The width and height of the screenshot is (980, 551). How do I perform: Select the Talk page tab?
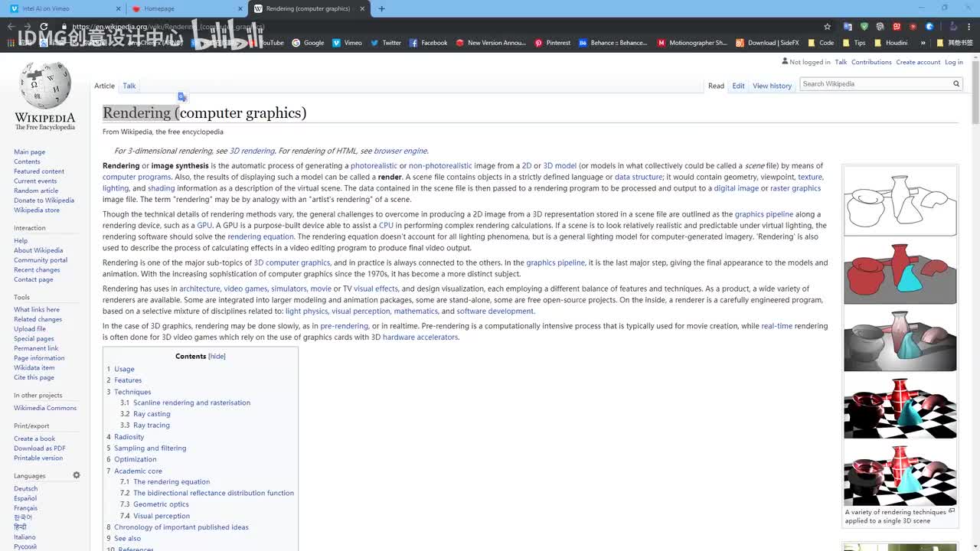click(x=129, y=86)
